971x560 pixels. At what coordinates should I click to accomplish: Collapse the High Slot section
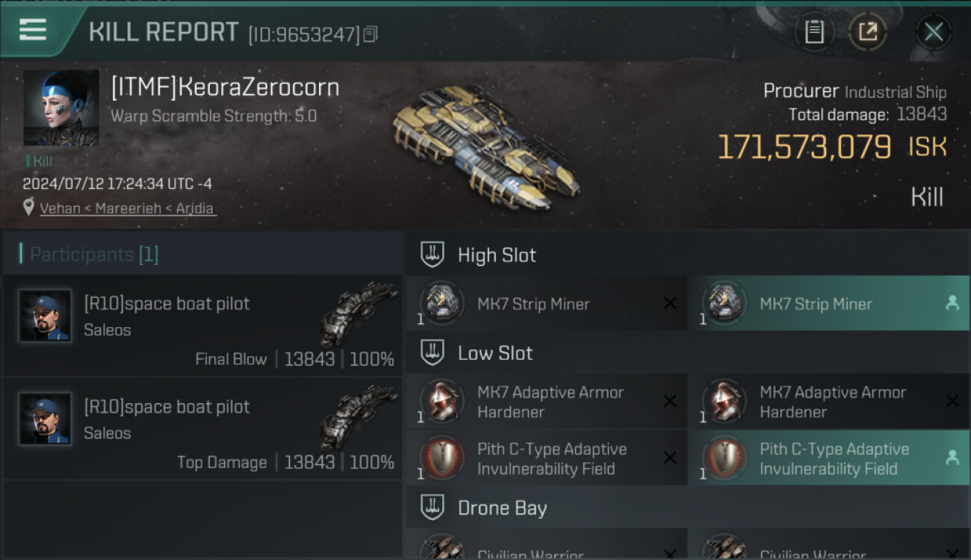pyautogui.click(x=432, y=255)
